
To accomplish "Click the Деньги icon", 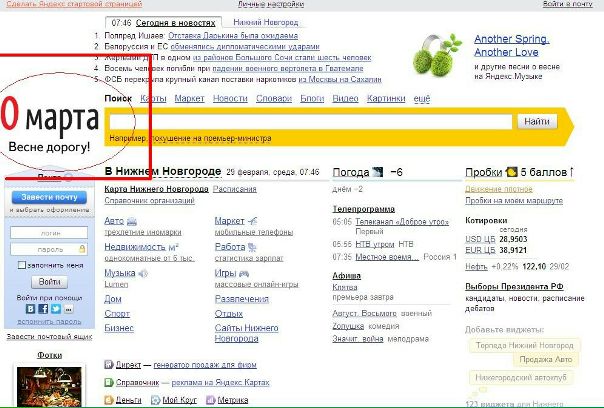I will click(x=109, y=400).
